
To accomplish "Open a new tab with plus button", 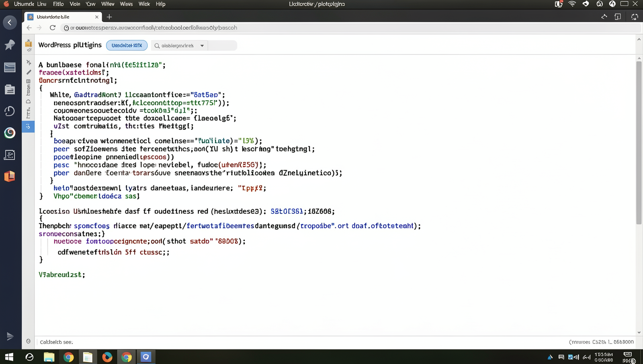I will (109, 17).
